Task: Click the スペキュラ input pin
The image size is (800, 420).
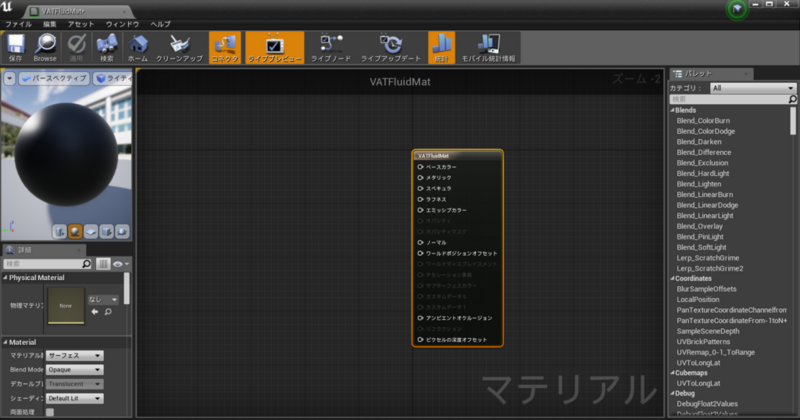Action: point(420,188)
